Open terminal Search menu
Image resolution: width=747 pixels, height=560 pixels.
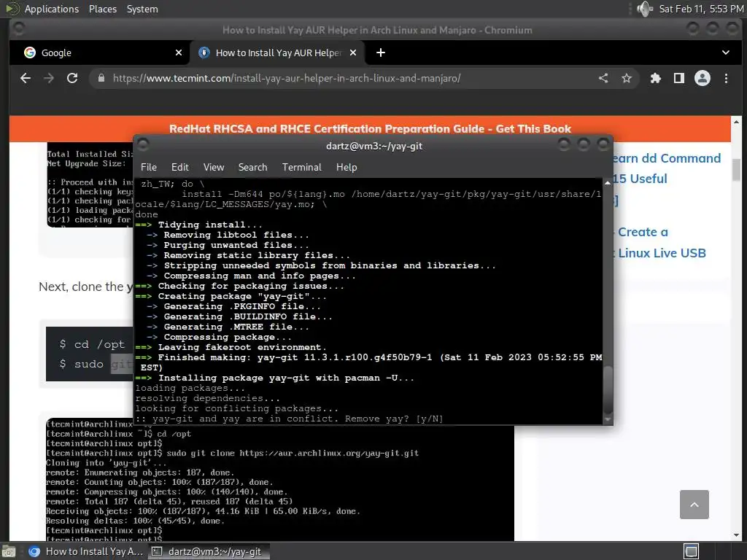tap(252, 167)
